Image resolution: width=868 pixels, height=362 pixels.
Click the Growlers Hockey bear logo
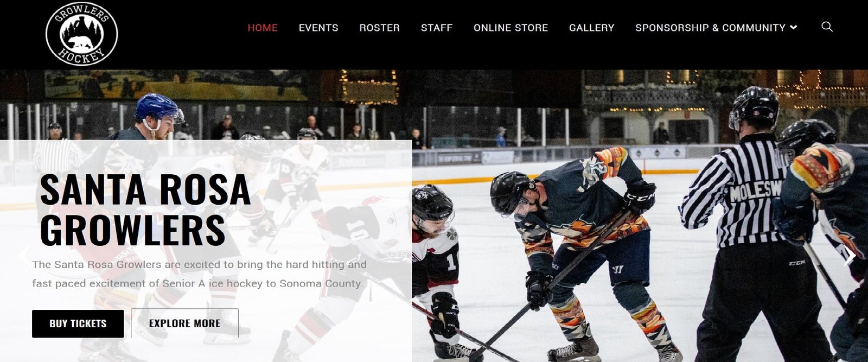[82, 33]
